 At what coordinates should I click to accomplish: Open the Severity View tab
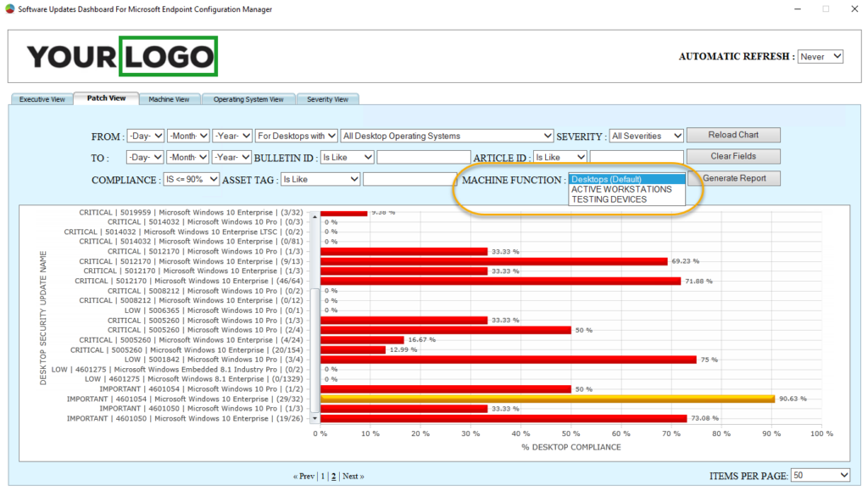point(328,98)
